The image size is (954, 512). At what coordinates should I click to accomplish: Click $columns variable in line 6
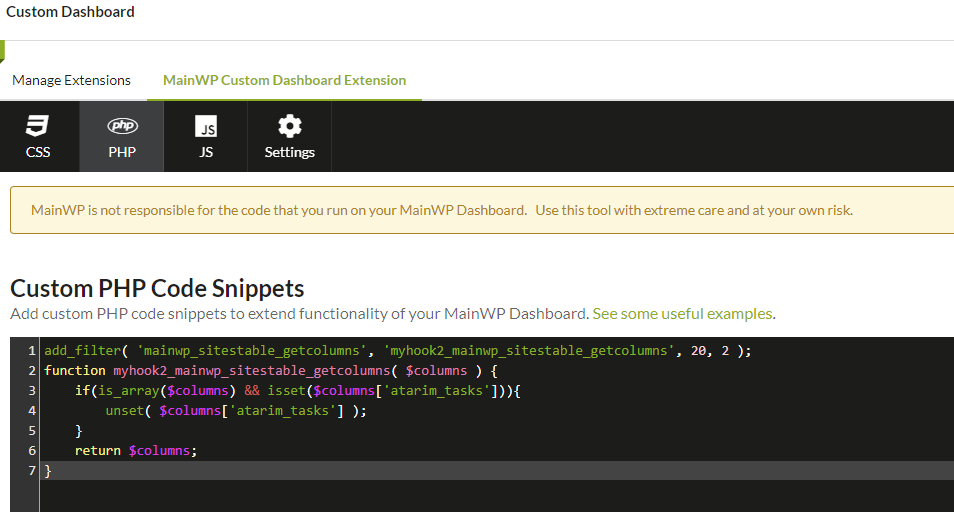(159, 451)
